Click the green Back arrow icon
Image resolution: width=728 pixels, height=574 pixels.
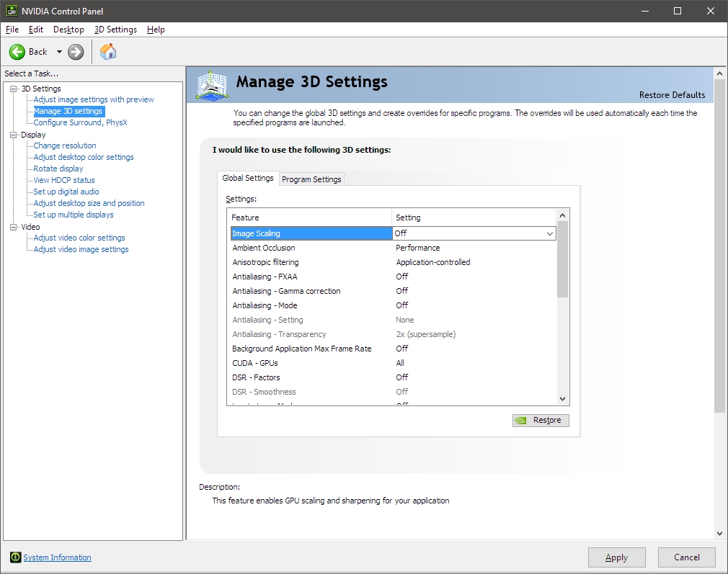point(17,52)
